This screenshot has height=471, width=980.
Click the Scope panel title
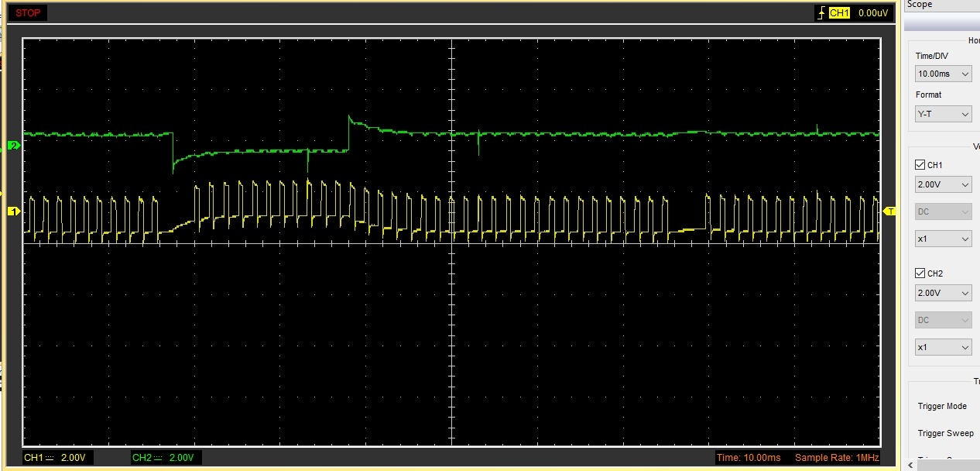click(920, 5)
